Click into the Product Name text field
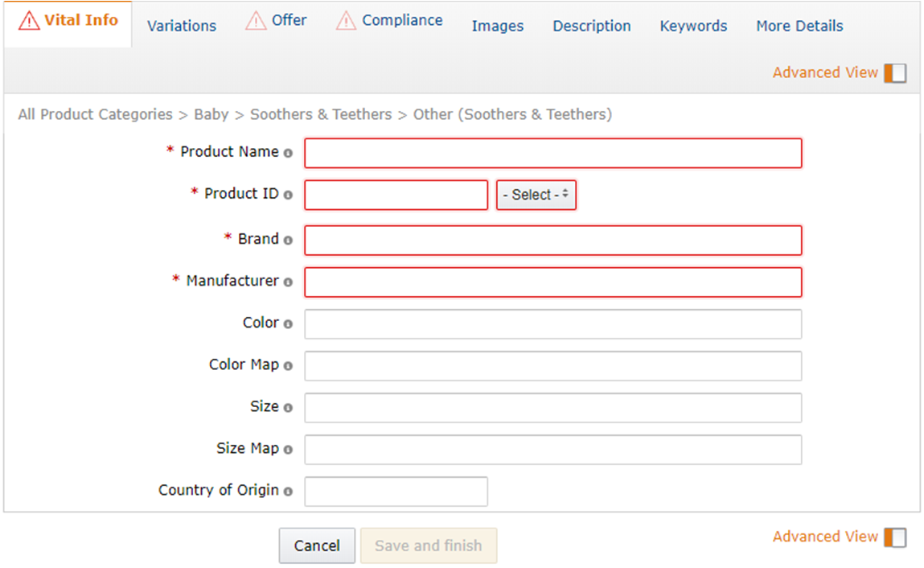This screenshot has width=924, height=568. click(552, 153)
